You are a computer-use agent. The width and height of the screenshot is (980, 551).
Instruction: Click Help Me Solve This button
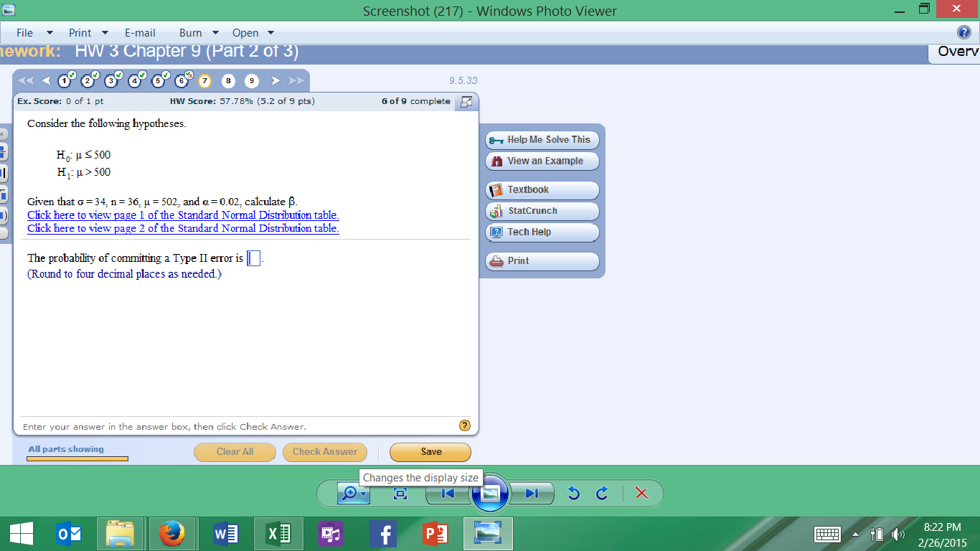tap(542, 140)
